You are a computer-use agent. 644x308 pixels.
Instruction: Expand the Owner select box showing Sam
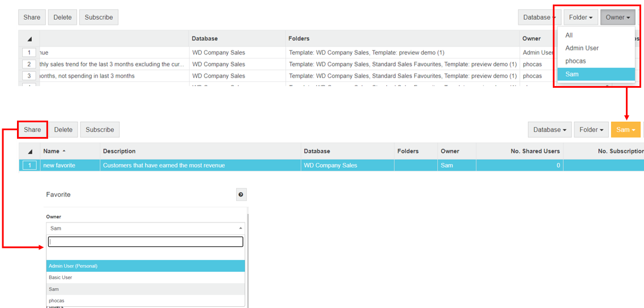pyautogui.click(x=146, y=228)
